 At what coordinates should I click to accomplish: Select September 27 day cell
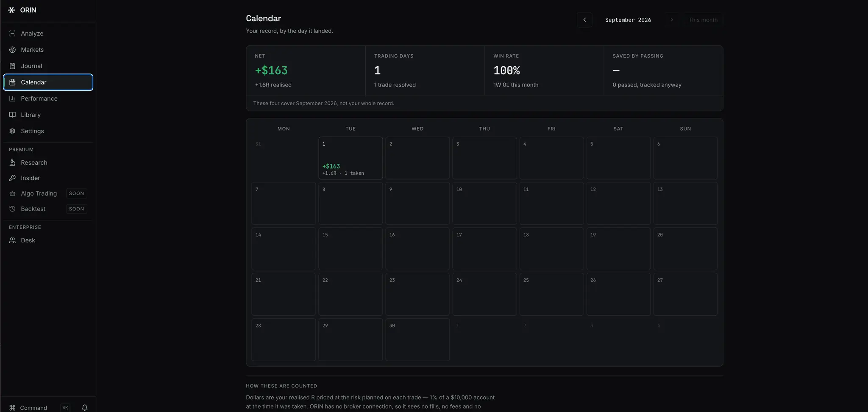685,294
